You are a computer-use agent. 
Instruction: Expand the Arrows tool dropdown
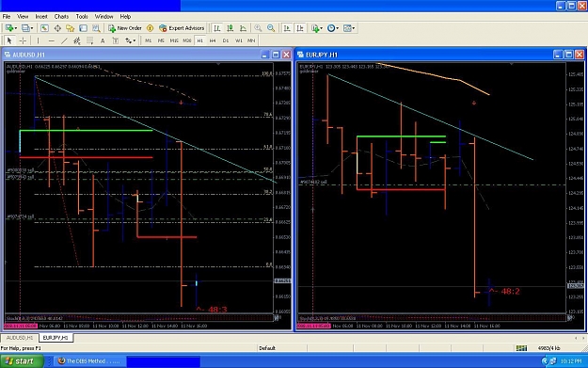135,40
